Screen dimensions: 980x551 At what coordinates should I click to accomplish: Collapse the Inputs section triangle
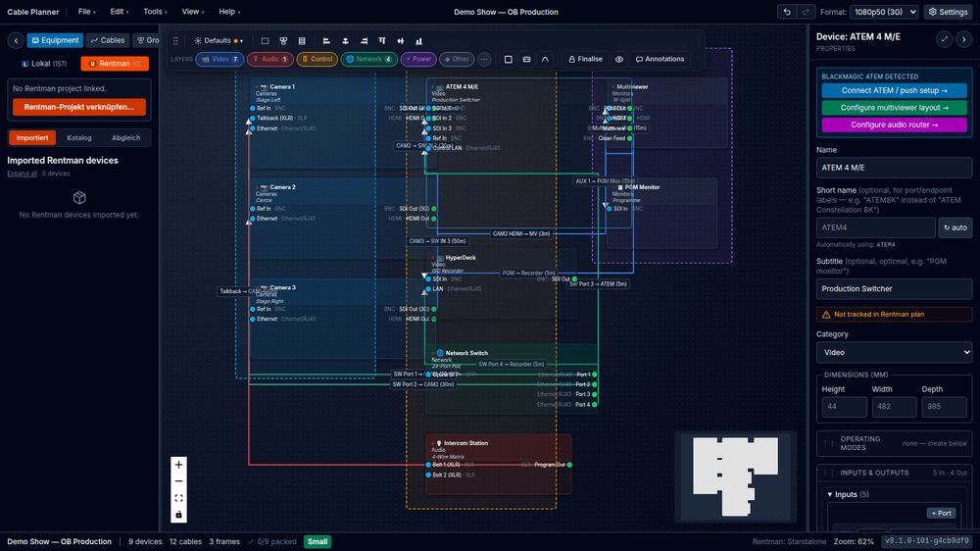click(830, 495)
